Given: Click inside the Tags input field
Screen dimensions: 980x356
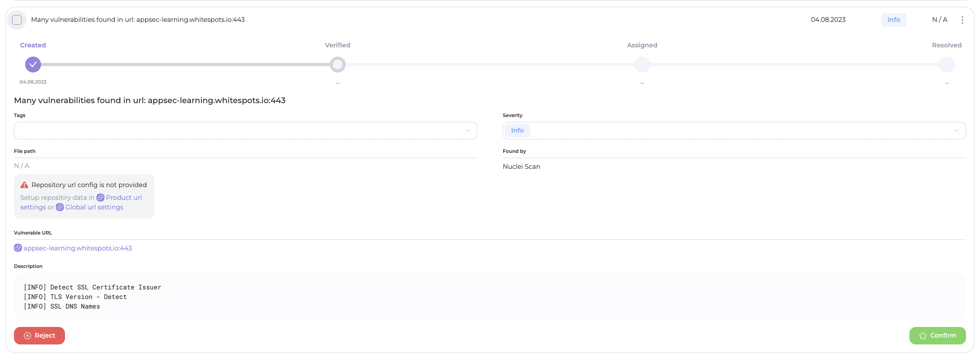Looking at the screenshot, I should 239,131.
